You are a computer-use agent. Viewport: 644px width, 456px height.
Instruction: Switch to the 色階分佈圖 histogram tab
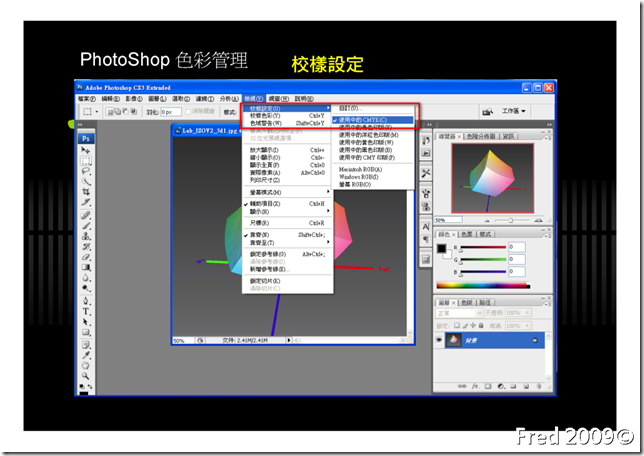click(x=481, y=136)
